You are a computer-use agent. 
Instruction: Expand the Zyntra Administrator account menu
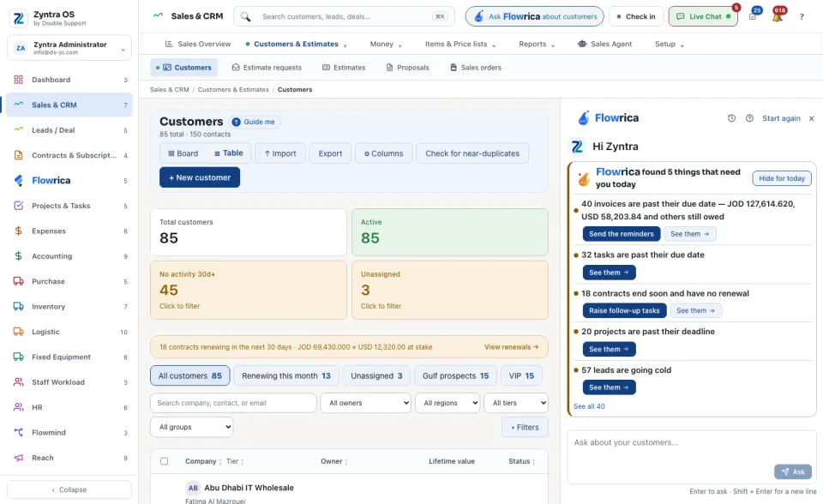point(69,48)
